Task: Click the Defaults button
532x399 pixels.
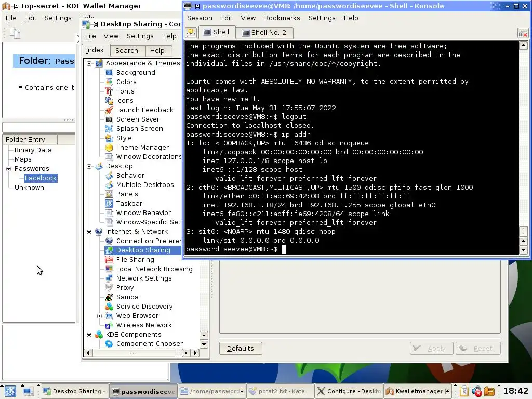Action: click(241, 349)
